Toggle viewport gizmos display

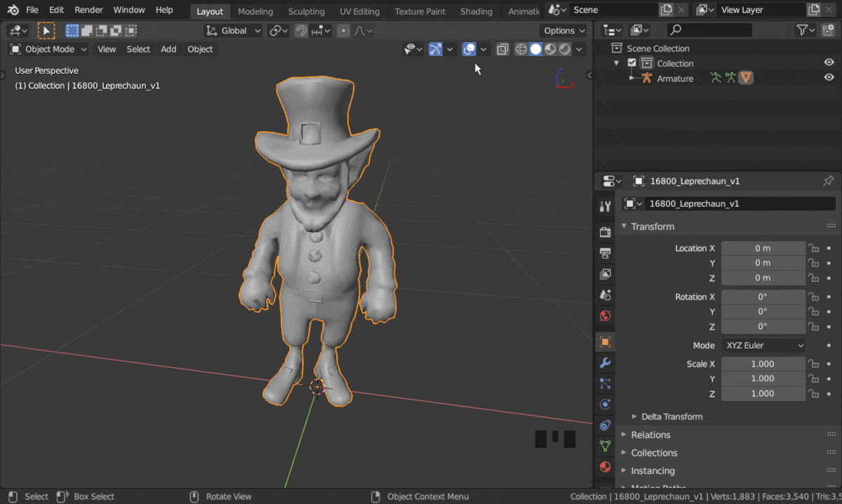click(x=436, y=49)
